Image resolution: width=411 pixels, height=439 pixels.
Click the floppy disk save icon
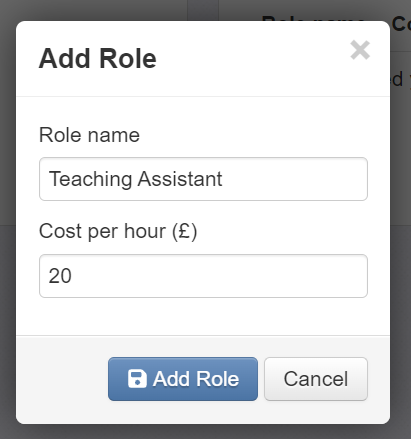137,379
